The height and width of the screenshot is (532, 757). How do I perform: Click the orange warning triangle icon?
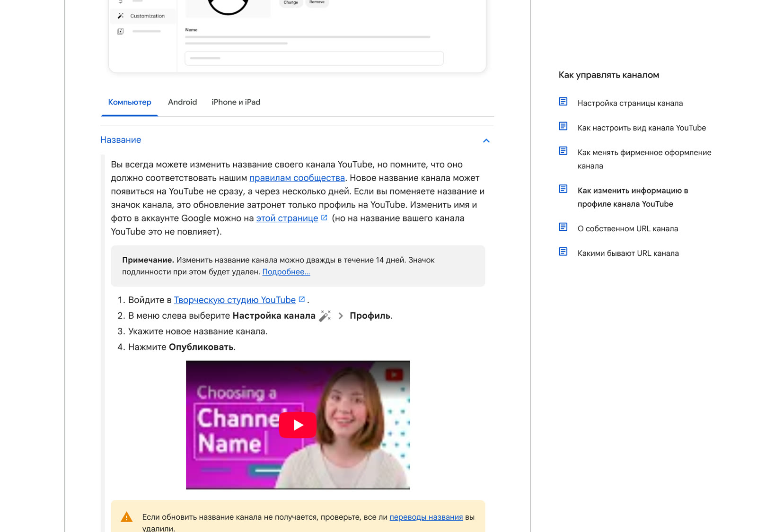click(127, 517)
